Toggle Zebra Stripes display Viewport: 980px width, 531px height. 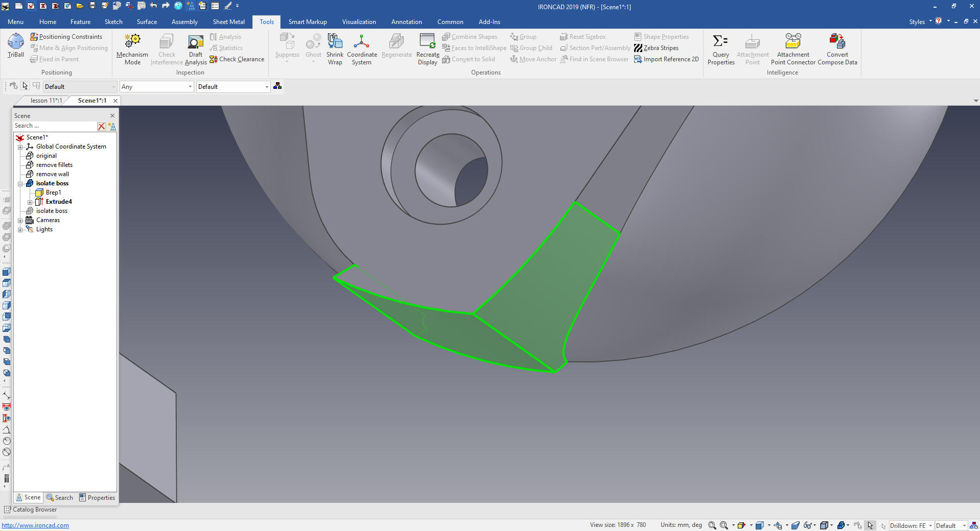[x=657, y=48]
